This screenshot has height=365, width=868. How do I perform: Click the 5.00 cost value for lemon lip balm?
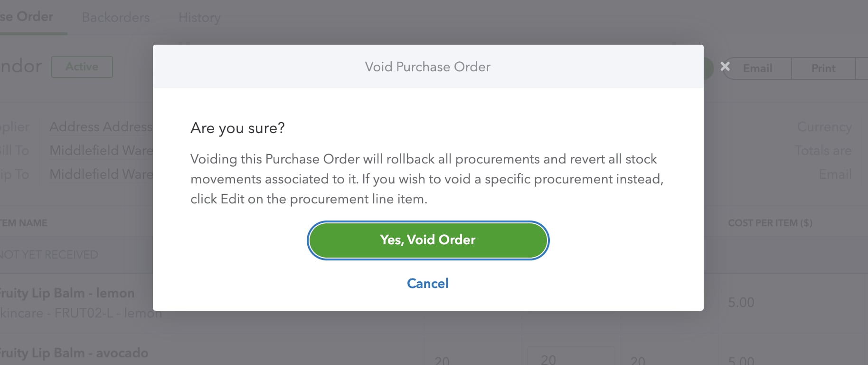(740, 302)
